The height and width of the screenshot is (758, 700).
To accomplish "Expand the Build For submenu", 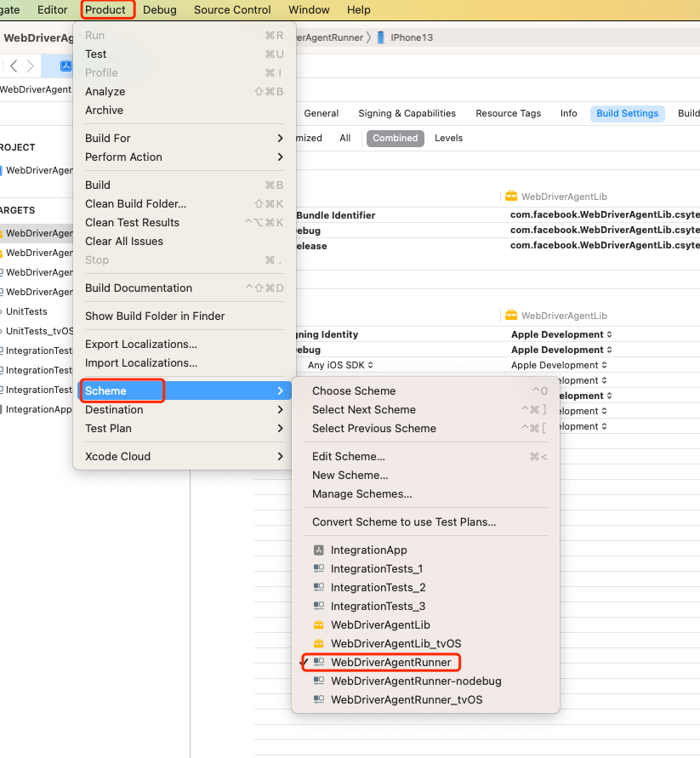I will coord(184,138).
